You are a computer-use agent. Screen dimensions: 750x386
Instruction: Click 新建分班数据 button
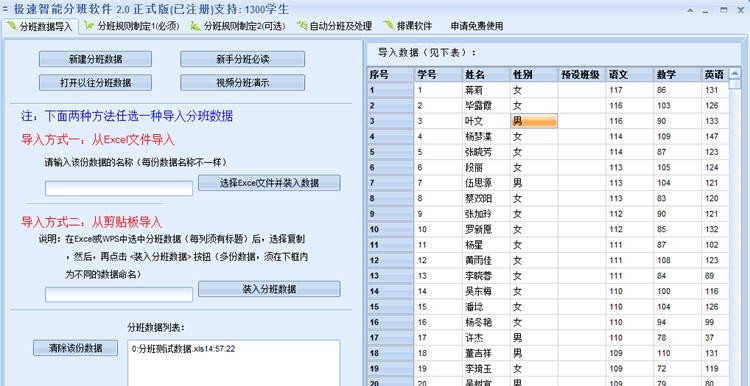tap(95, 59)
